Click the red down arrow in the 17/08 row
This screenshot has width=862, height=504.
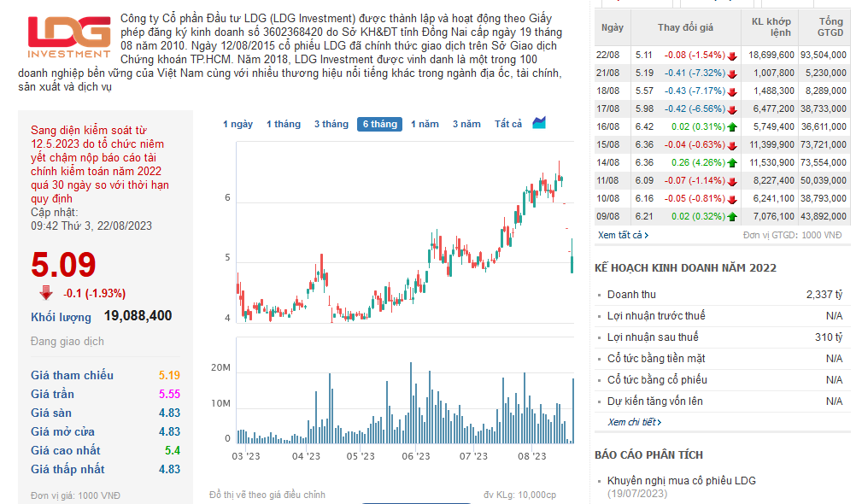coord(731,109)
